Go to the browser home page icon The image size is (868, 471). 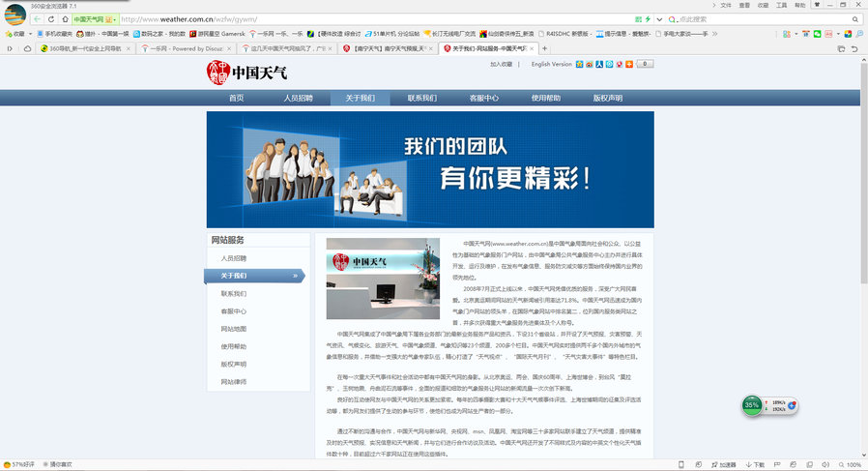point(65,19)
